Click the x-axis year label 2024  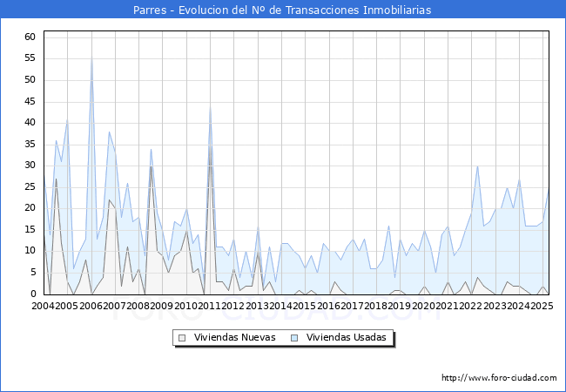tap(519, 306)
